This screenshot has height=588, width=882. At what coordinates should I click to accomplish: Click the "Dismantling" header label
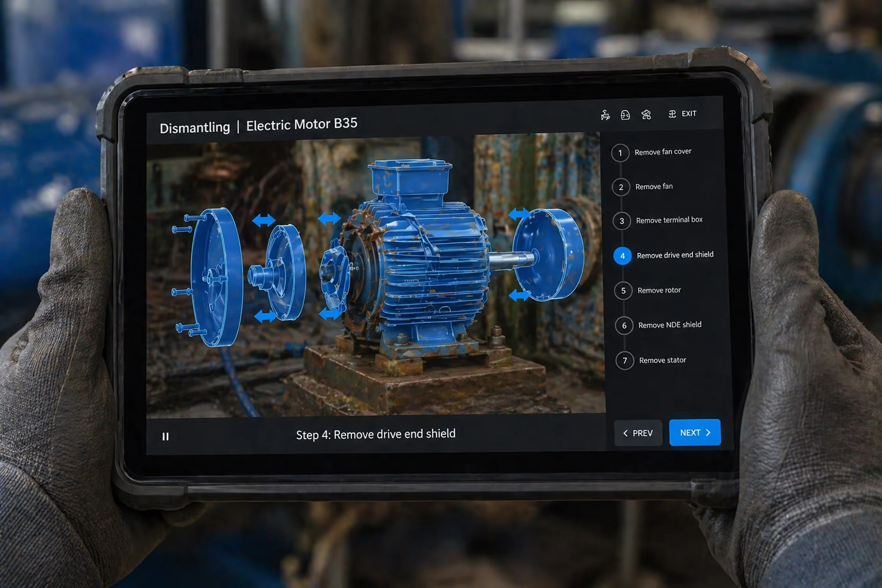[x=194, y=127]
